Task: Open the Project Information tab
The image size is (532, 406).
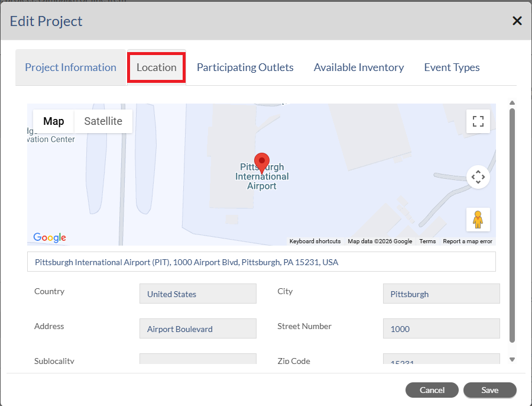Action: click(70, 67)
